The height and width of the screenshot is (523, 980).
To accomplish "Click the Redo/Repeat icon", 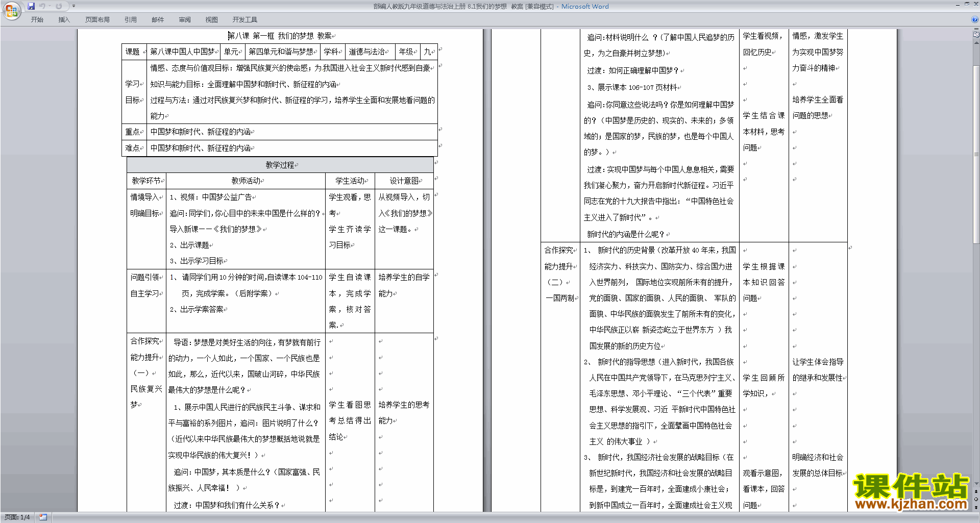I will pos(59,6).
